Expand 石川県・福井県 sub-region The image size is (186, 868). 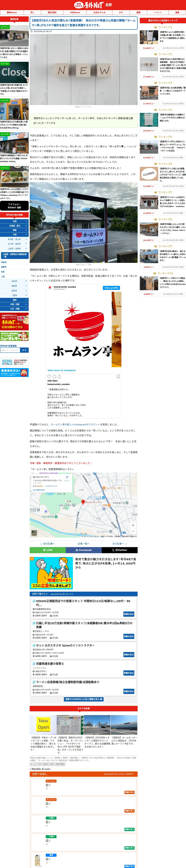pos(14,244)
